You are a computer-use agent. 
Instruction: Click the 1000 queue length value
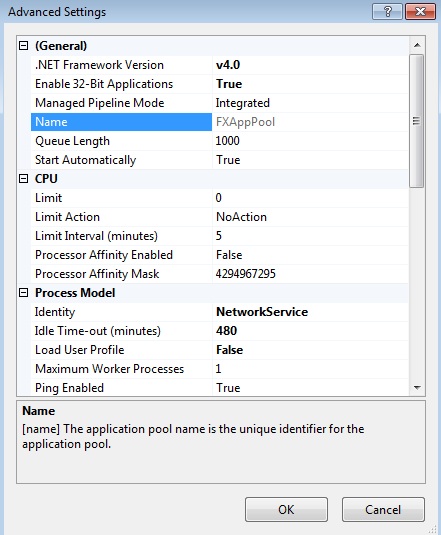coord(227,141)
